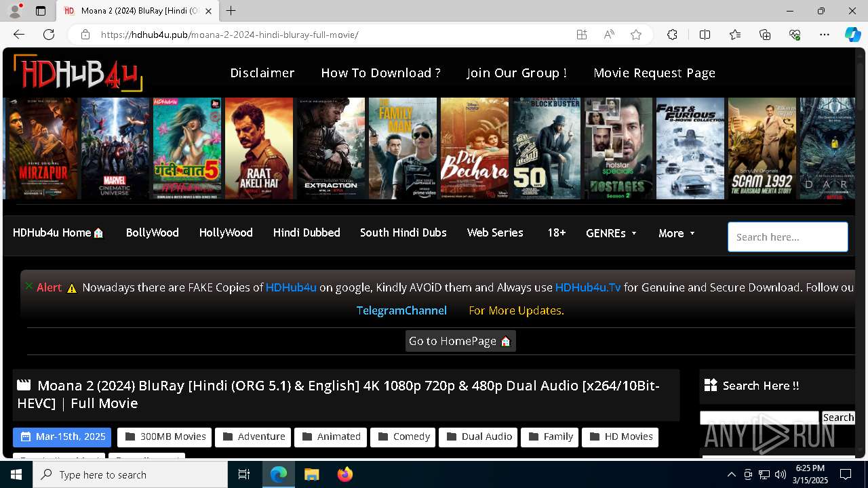Open Settings and more ellipsis menu
868x488 pixels.
825,35
